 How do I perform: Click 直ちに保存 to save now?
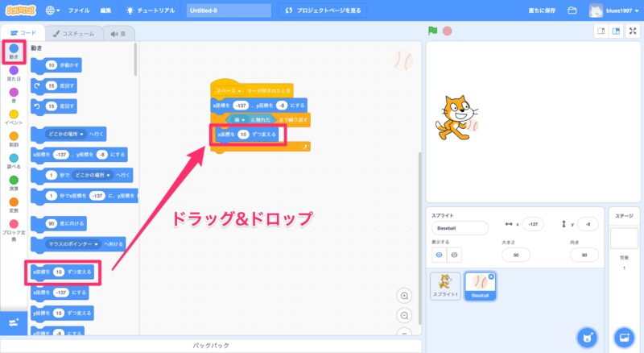click(x=539, y=10)
